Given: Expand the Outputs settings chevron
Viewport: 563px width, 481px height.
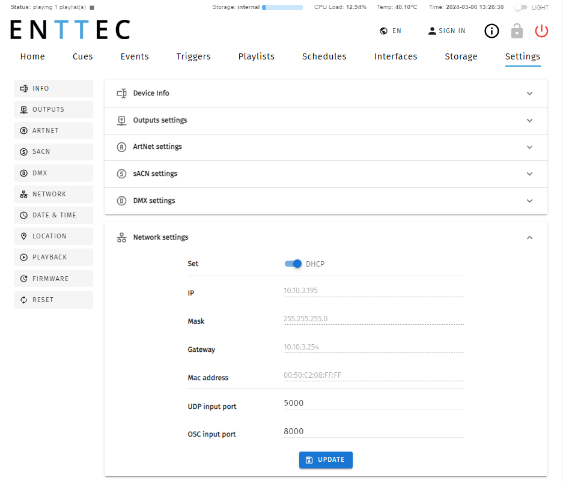Looking at the screenshot, I should coord(530,121).
